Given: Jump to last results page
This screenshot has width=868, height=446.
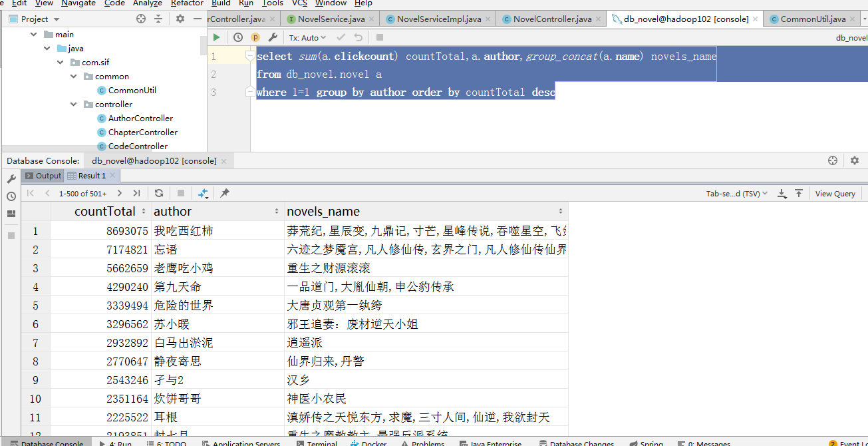Looking at the screenshot, I should click(x=136, y=193).
